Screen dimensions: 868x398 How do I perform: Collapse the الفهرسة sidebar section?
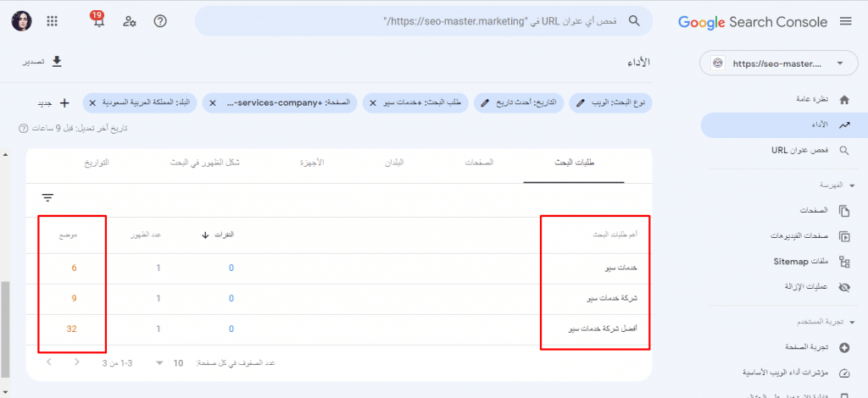pos(852,185)
